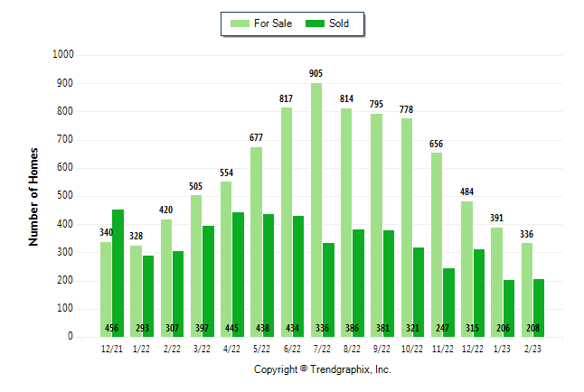Click the 10/22 x-axis label

(x=412, y=348)
